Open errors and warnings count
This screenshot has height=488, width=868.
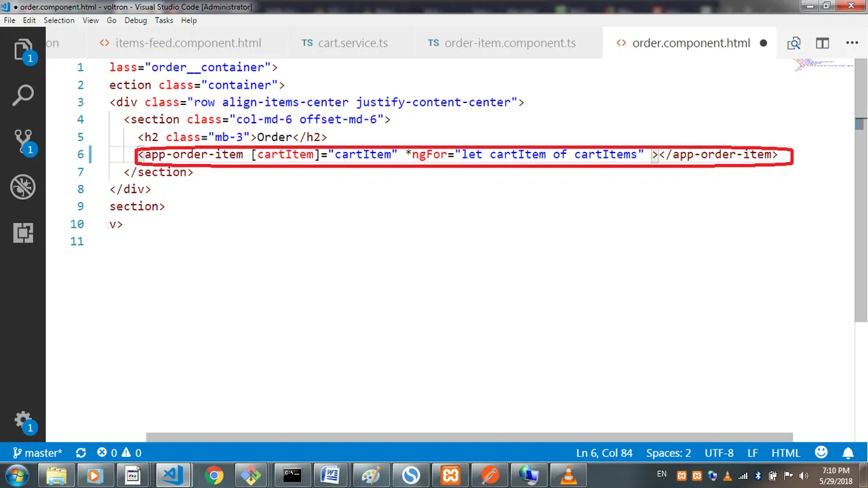click(119, 453)
